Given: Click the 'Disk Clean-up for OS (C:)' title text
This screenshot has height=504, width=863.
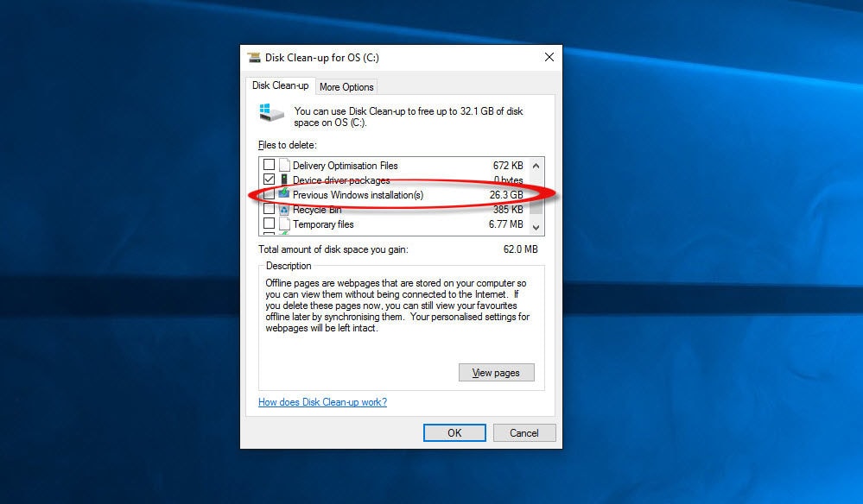Looking at the screenshot, I should pos(322,58).
